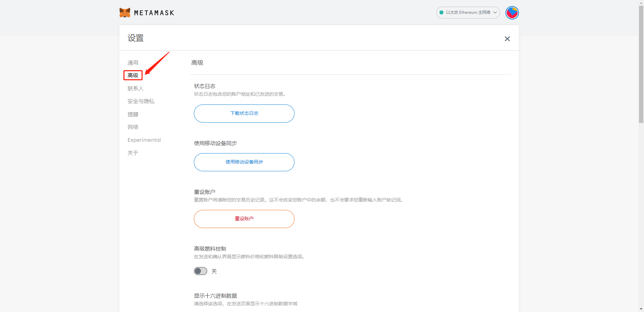Screen dimensions: 644x312
Task: Close the settings panel with X
Action: (x=507, y=39)
